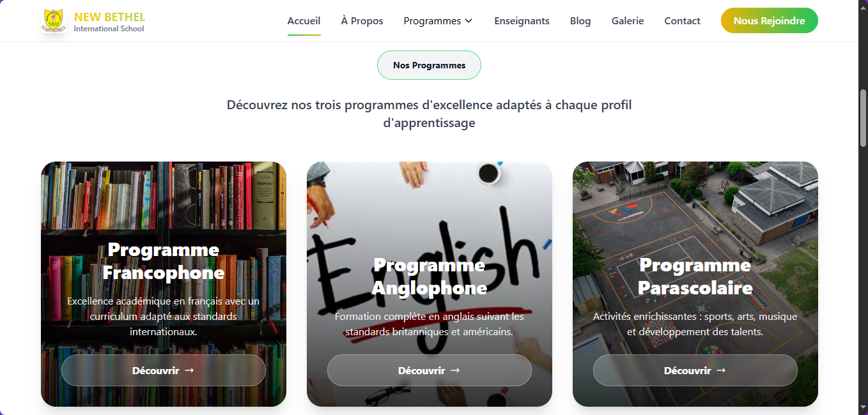This screenshot has width=868, height=415.
Task: Open the Enseignants menu link
Action: [522, 21]
